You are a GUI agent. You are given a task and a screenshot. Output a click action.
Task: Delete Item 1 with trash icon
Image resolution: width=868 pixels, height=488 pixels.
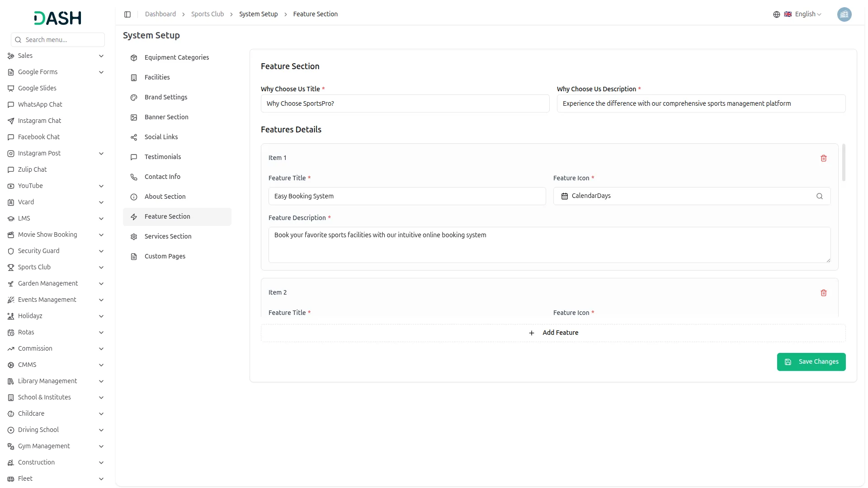[823, 158]
